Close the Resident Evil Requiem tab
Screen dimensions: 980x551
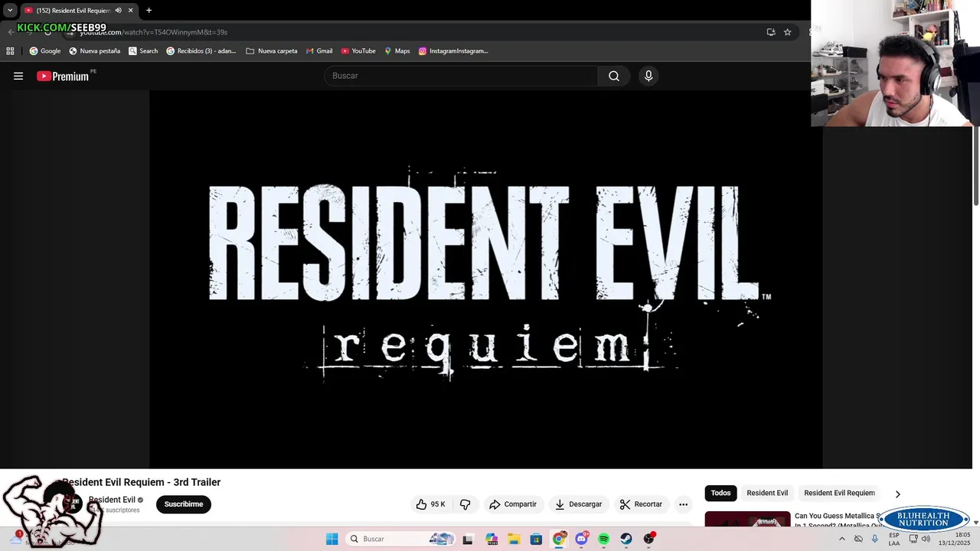(130, 11)
